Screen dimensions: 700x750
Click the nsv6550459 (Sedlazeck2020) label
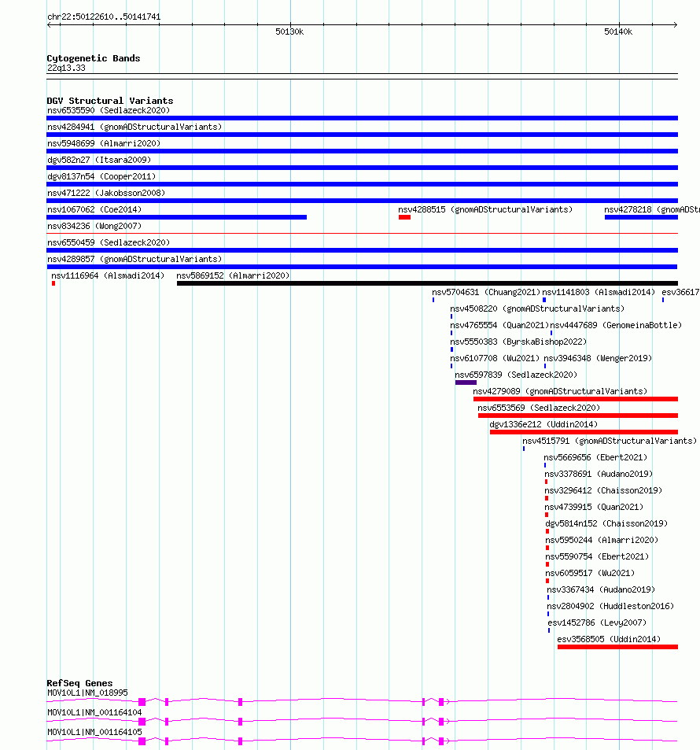[109, 242]
